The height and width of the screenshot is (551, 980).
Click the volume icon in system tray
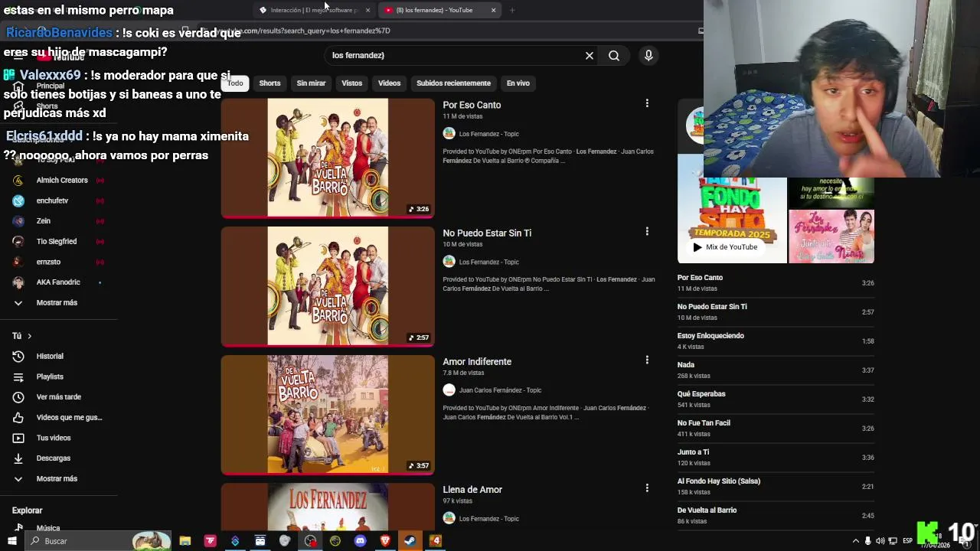click(x=880, y=541)
